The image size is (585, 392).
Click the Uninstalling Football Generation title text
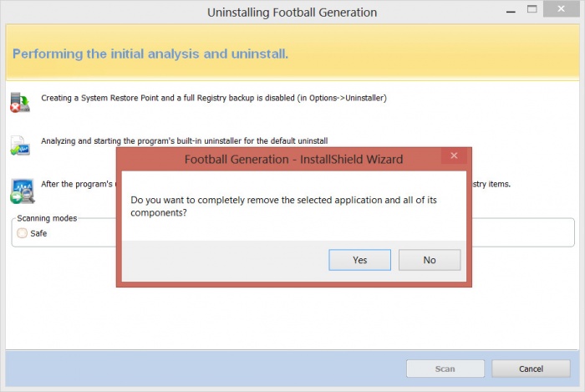[292, 13]
